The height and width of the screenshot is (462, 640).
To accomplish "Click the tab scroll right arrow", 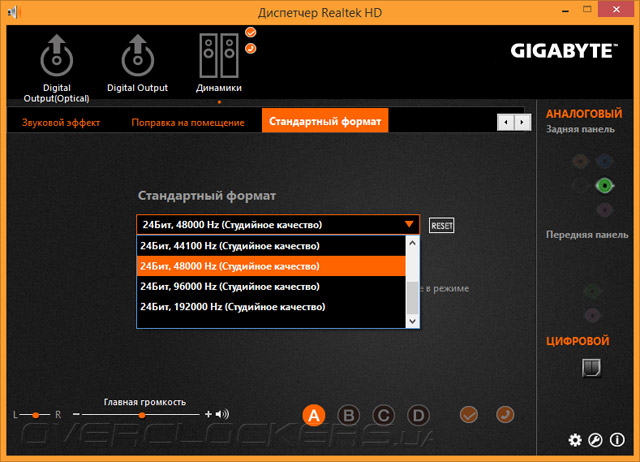I will click(522, 122).
